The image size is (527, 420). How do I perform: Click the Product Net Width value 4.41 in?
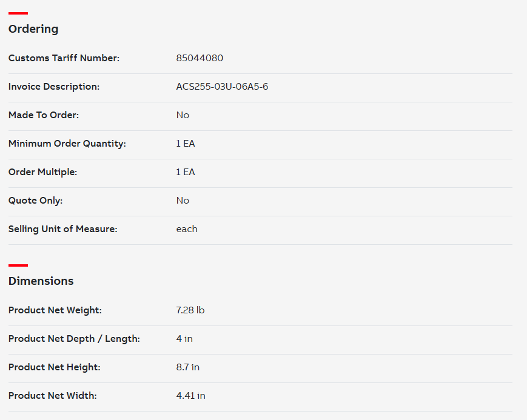191,396
